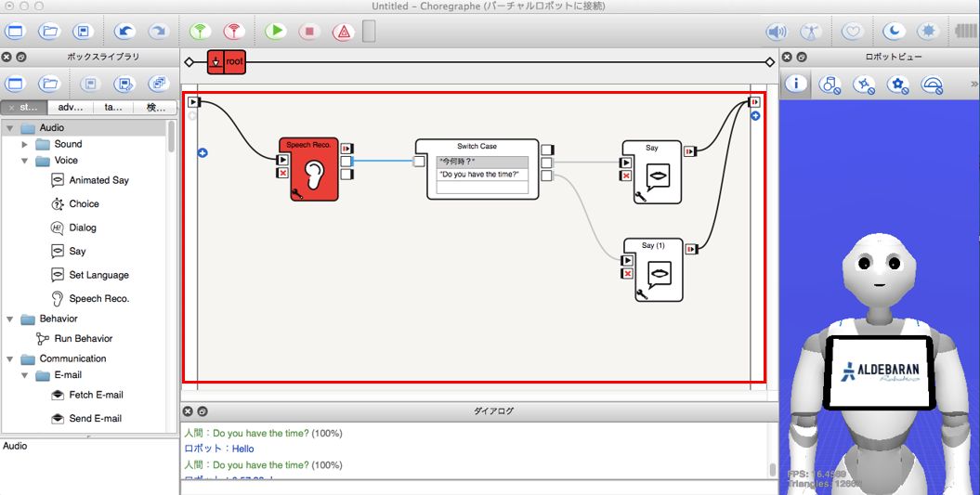Open Speech Reco. parameters wrench icon
The image size is (980, 495).
pos(297,193)
